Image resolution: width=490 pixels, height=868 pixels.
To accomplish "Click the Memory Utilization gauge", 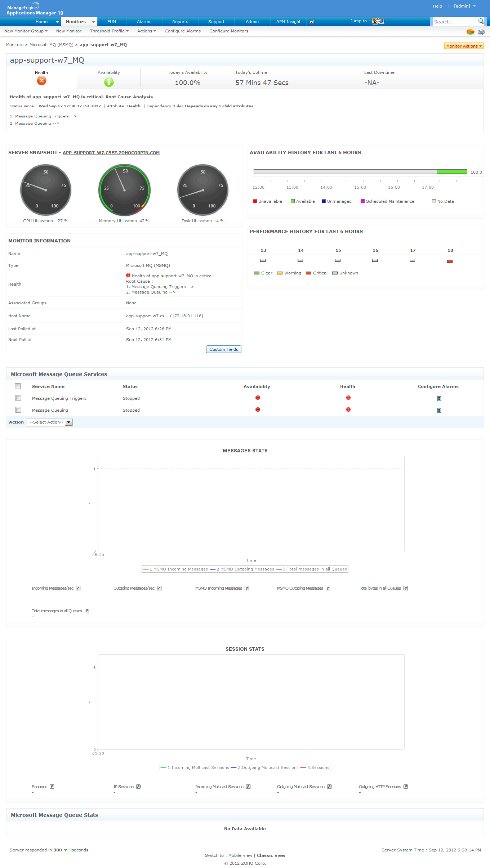I will 124,190.
